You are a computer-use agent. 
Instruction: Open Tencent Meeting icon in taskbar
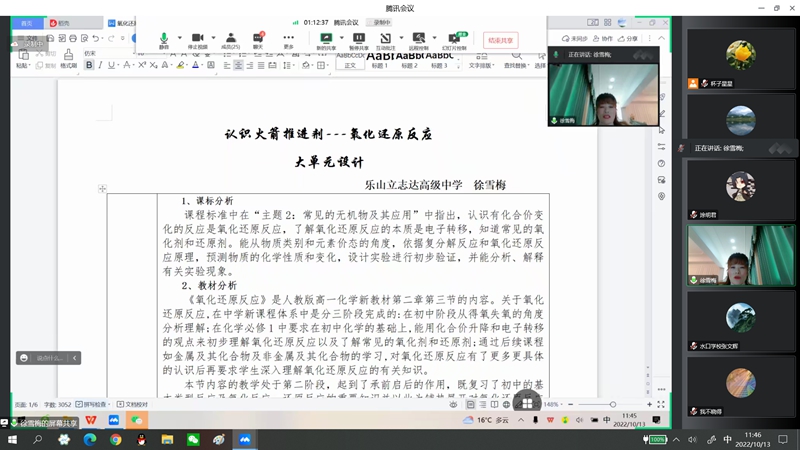[245, 438]
